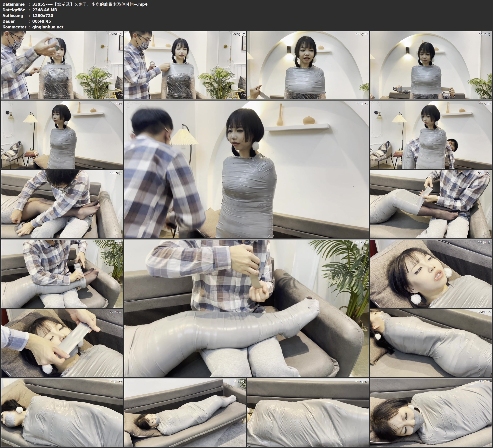Open the thumbnail at 00:05:07
Screen dimensions: 493x448
tap(185, 65)
